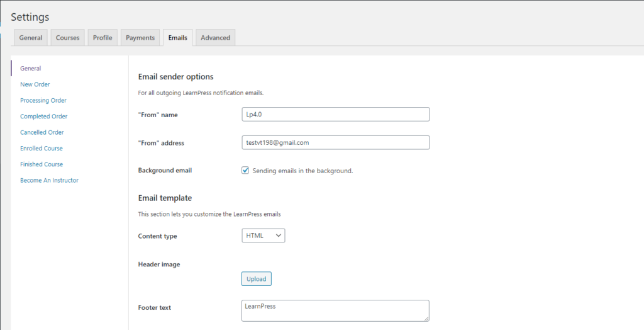Open Cancelled Order email settings
This screenshot has width=644, height=330.
[x=42, y=132]
